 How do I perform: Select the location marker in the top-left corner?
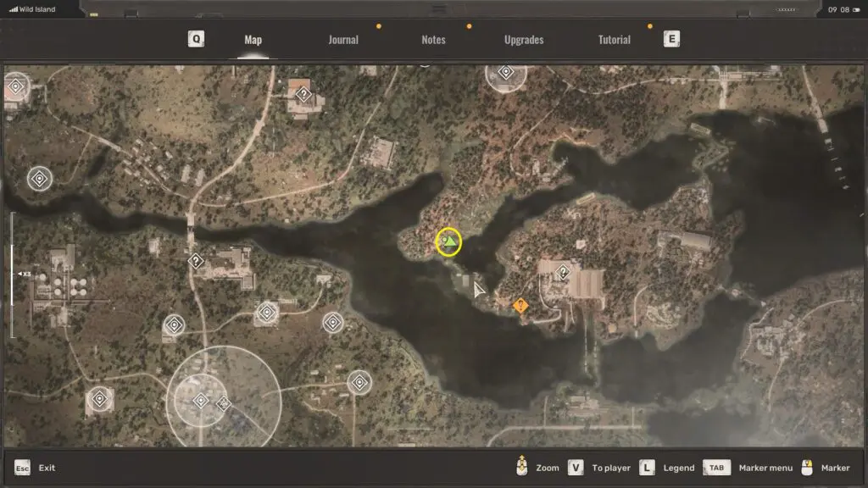[15, 86]
